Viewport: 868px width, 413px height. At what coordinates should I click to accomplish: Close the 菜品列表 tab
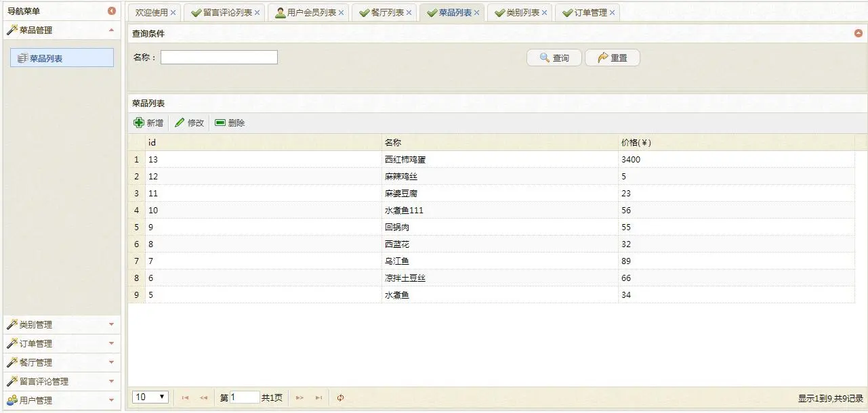pos(477,12)
